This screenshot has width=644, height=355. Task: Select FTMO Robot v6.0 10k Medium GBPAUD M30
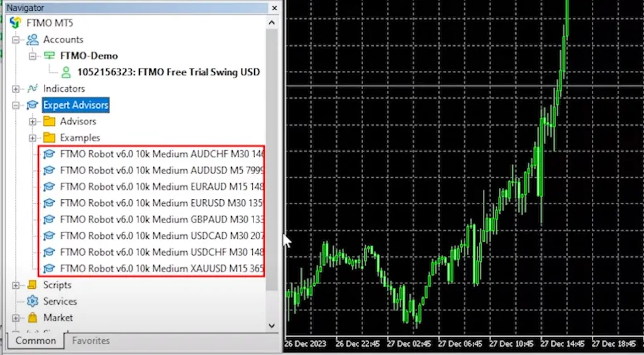pos(162,219)
